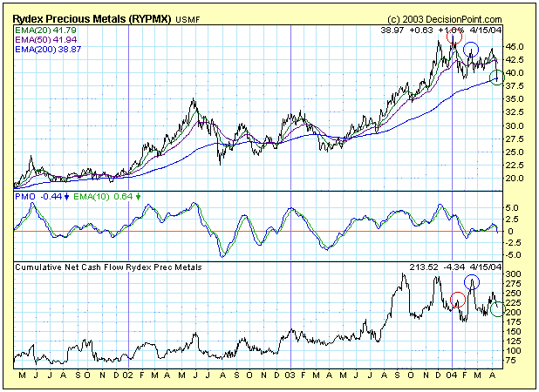The height and width of the screenshot is (392, 539).
Task: Select the EMA(200) 38.87 legend entry
Action: pos(48,50)
